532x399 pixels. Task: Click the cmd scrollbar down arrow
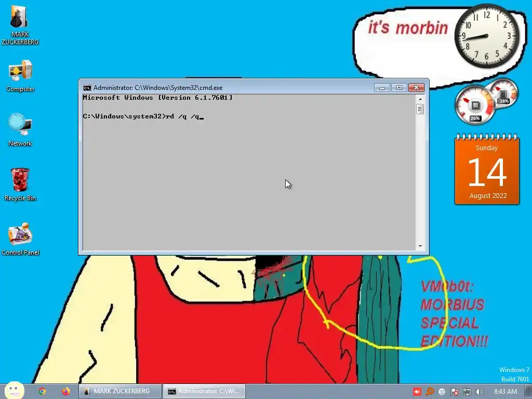[x=420, y=246]
